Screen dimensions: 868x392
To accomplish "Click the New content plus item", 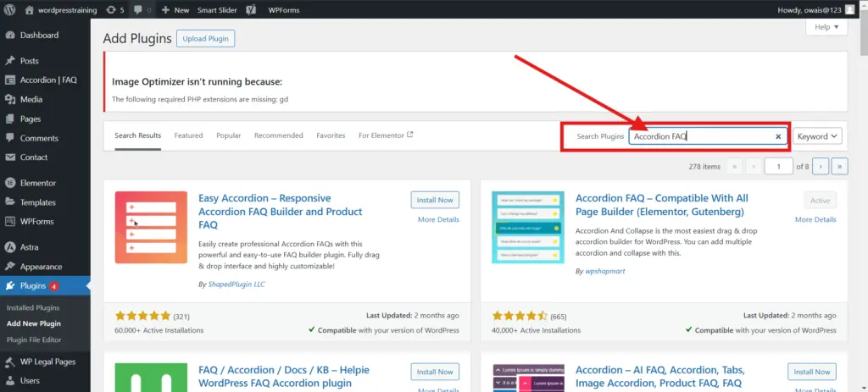I will click(x=175, y=10).
